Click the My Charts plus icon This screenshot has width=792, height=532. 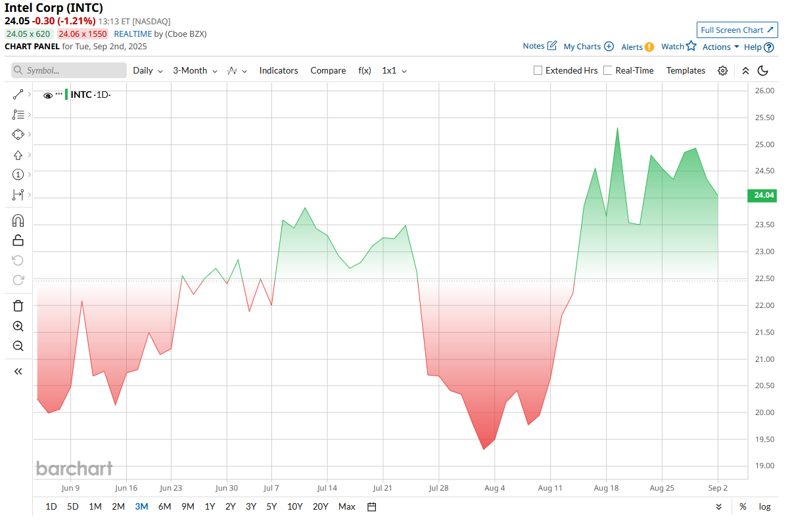point(609,47)
